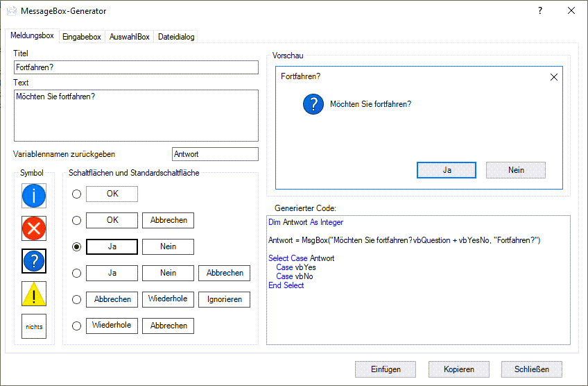Screen dimensions: 588x386
Task: Click 'Dim Antwort As Integer' code line
Action: click(x=306, y=222)
